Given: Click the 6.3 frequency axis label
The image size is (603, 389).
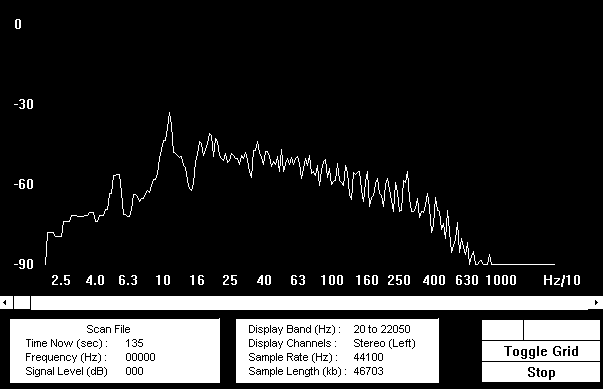Looking at the screenshot, I should coord(128,280).
